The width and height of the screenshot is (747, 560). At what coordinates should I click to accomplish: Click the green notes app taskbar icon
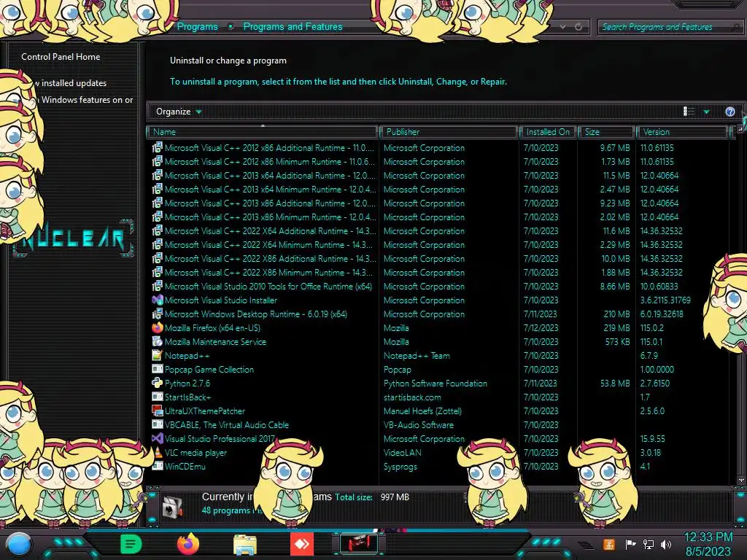131,544
